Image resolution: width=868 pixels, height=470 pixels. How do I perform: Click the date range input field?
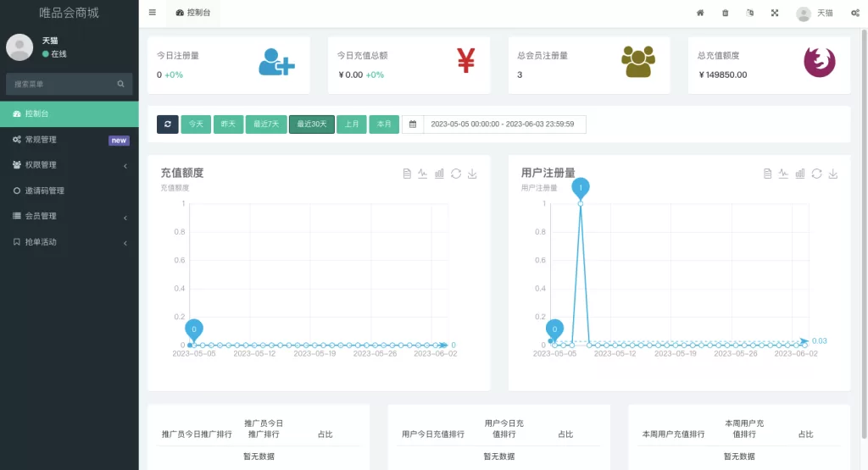[504, 124]
